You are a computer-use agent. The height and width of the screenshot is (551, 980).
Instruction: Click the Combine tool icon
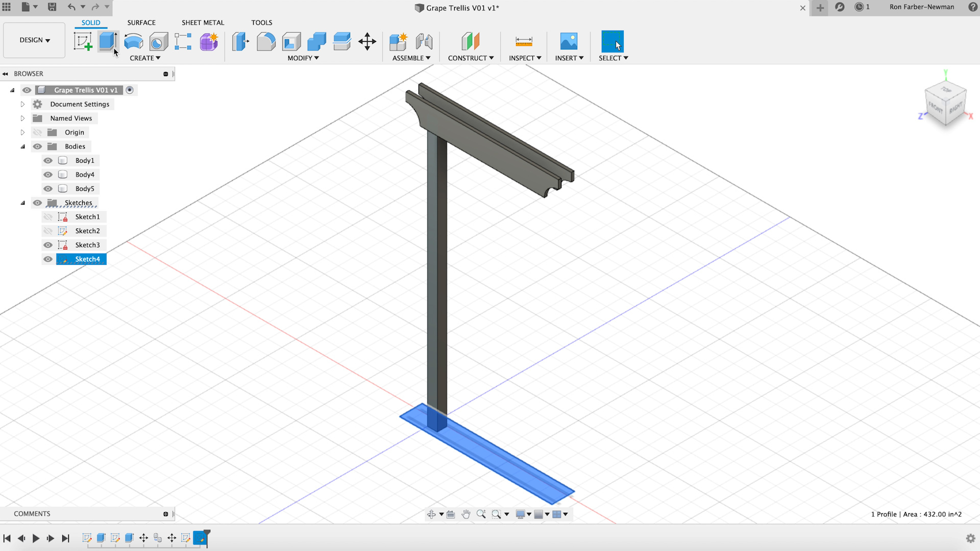point(315,42)
